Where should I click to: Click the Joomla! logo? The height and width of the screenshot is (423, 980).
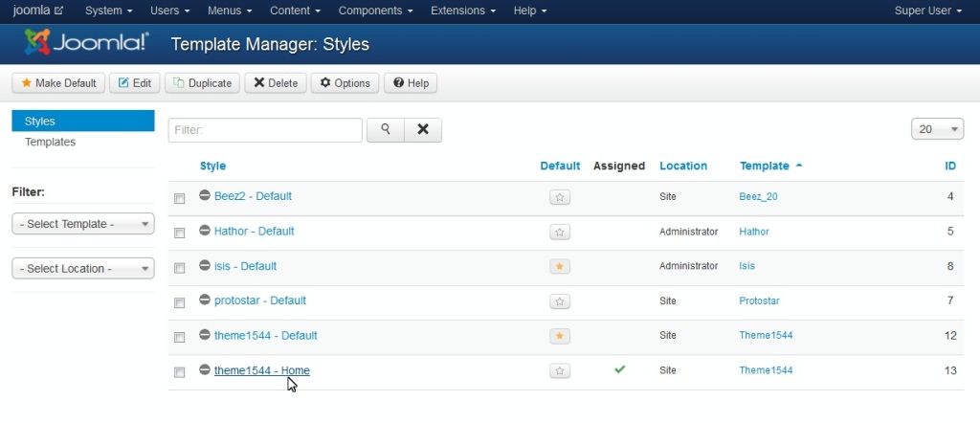(x=87, y=43)
